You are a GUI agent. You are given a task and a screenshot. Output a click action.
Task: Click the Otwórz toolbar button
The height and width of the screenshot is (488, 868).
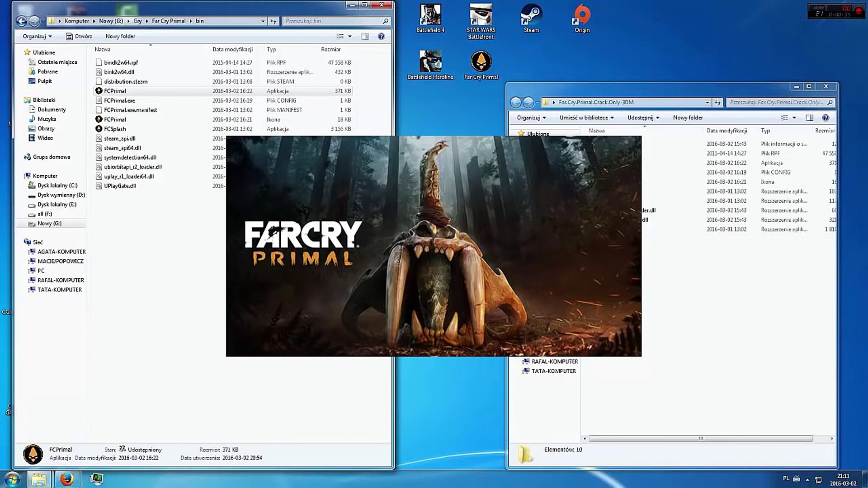coord(79,36)
